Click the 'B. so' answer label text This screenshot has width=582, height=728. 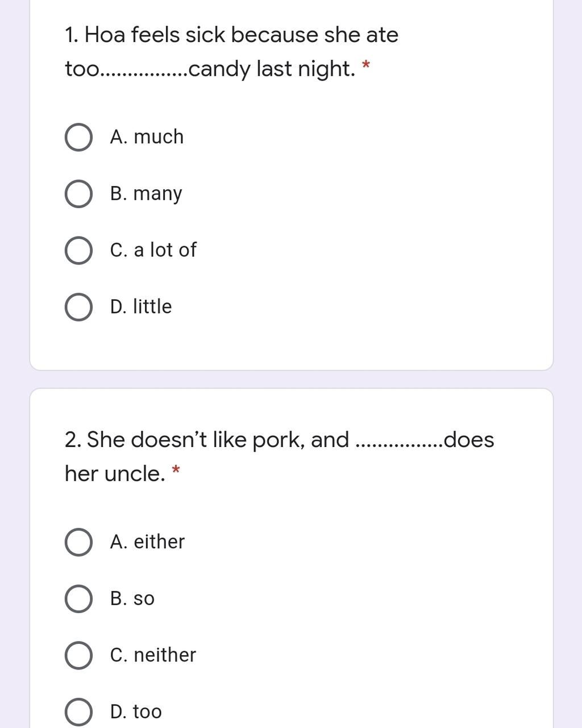coord(132,599)
